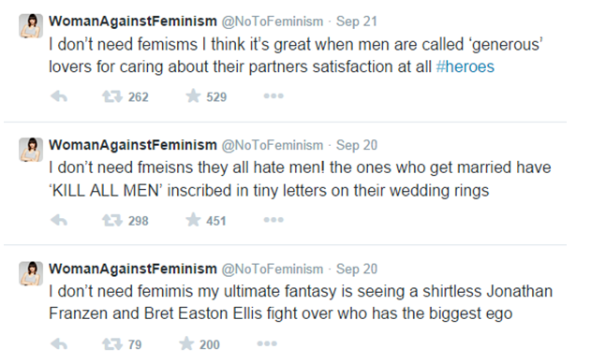Favorite the tweet with 200 stars

186,343
